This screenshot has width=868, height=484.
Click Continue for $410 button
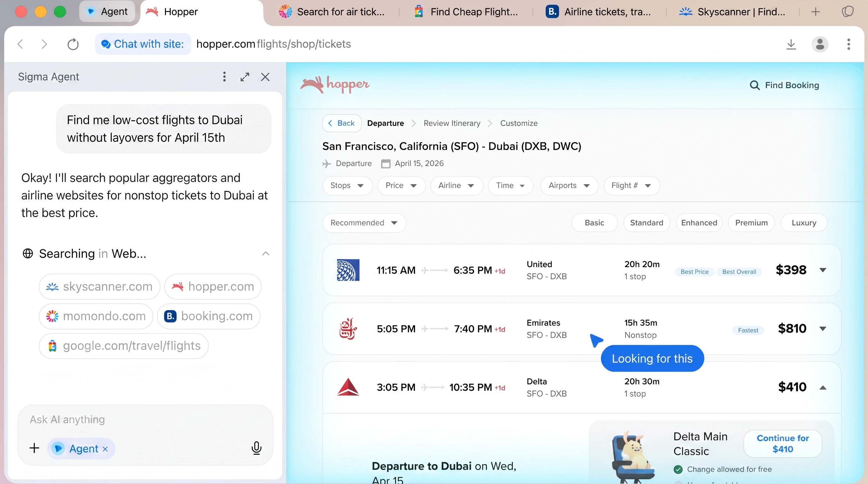tap(783, 444)
